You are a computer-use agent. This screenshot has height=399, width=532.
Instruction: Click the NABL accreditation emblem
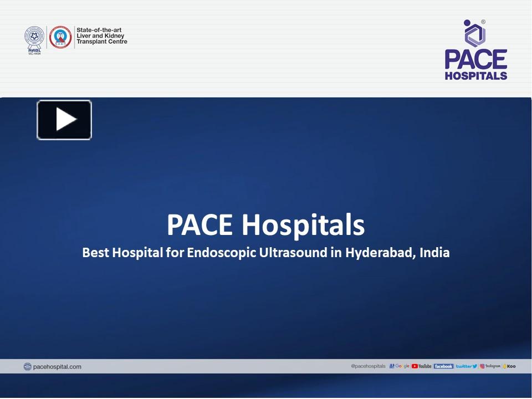34,36
